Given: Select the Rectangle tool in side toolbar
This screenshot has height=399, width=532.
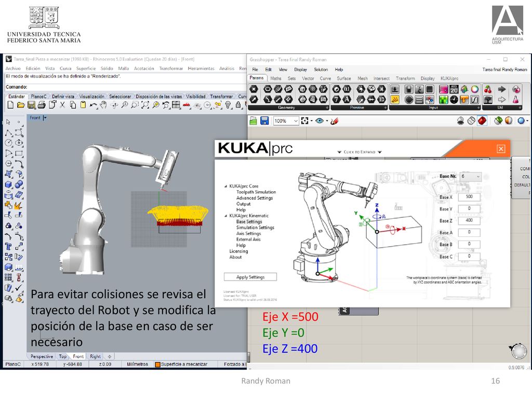Looking at the screenshot, I should pyautogui.click(x=19, y=154).
